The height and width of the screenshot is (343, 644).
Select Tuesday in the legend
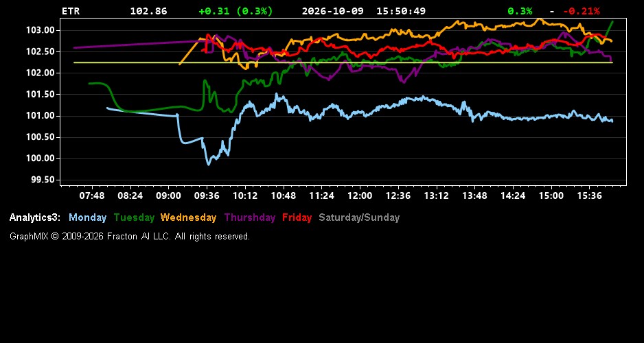pyautogui.click(x=134, y=217)
